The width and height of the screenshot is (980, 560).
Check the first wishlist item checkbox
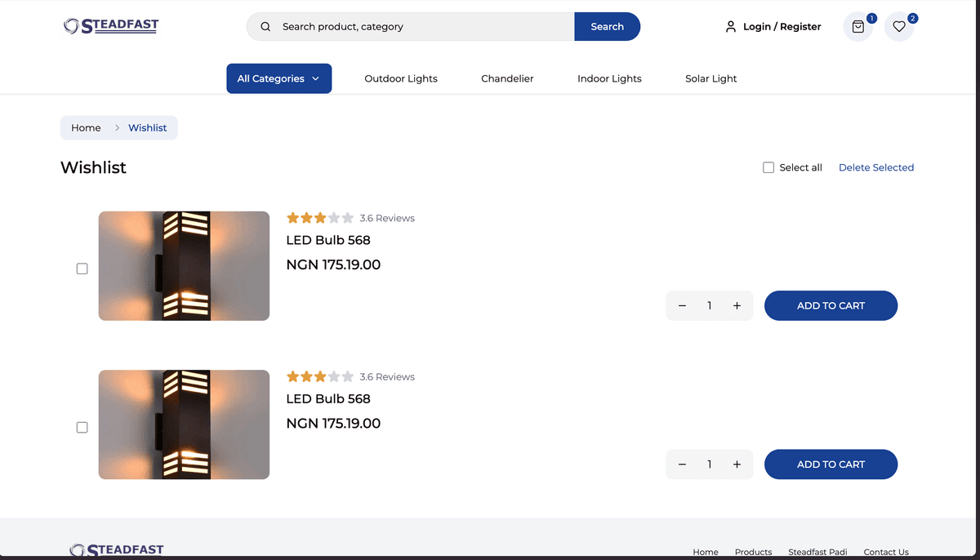tap(82, 269)
